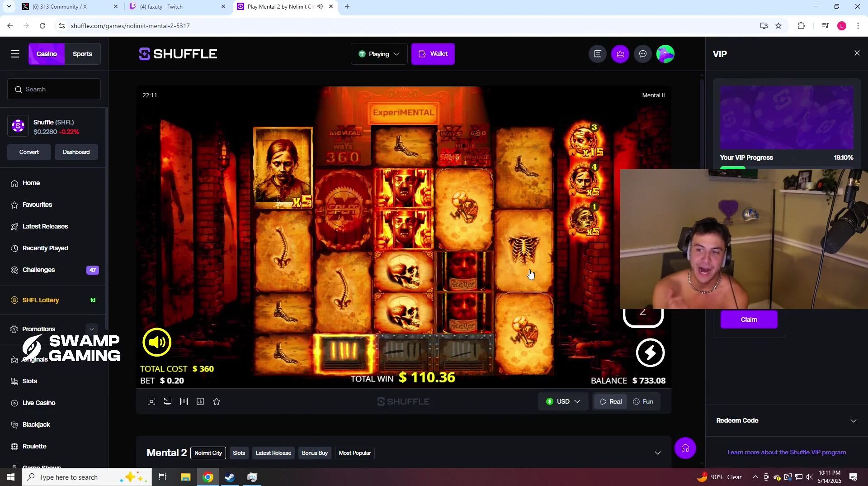Close the VIP panel

(x=857, y=53)
